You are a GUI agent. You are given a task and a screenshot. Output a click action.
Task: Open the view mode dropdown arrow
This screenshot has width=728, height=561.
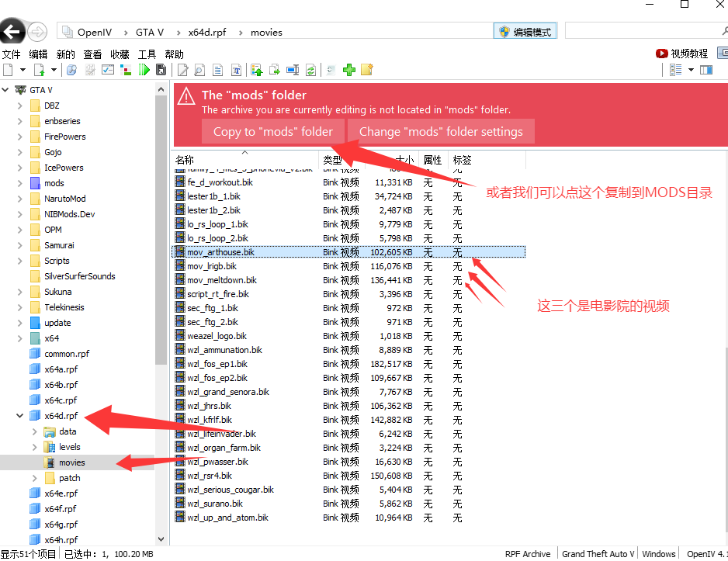tap(691, 70)
